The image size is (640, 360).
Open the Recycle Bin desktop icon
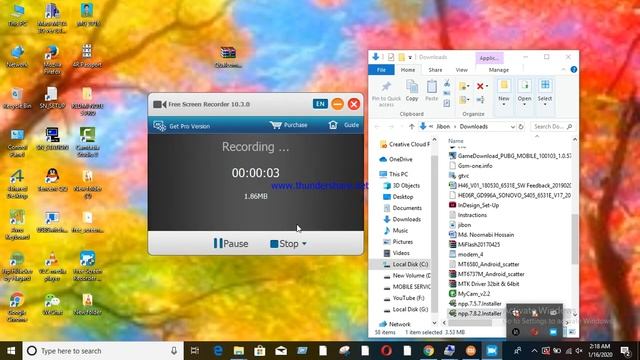[17, 98]
